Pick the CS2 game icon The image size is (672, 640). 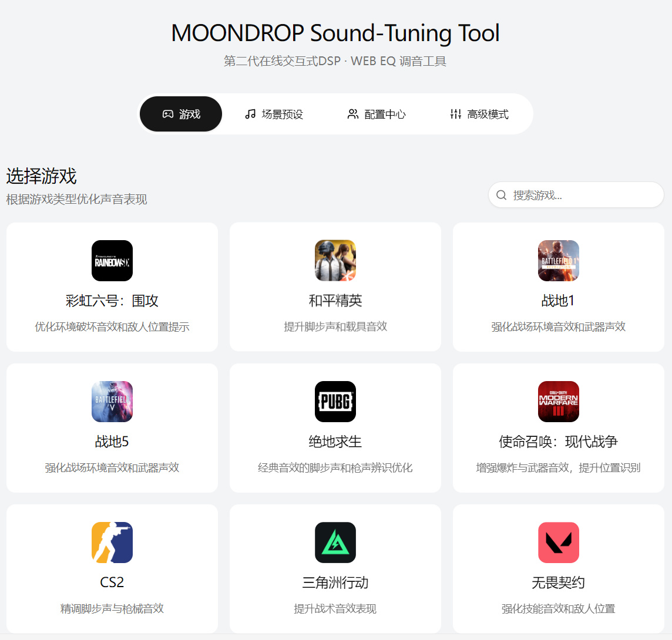coord(112,543)
